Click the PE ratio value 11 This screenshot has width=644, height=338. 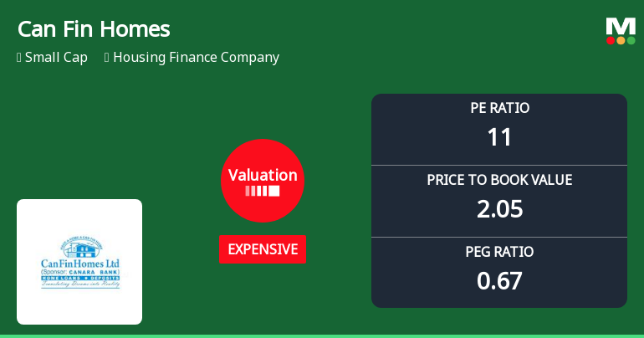coord(499,137)
